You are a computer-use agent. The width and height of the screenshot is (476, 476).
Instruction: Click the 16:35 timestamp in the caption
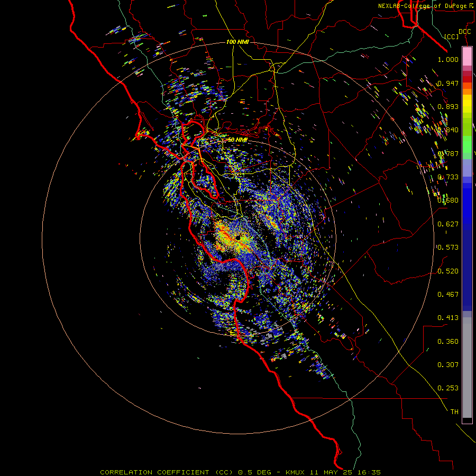(x=369, y=472)
